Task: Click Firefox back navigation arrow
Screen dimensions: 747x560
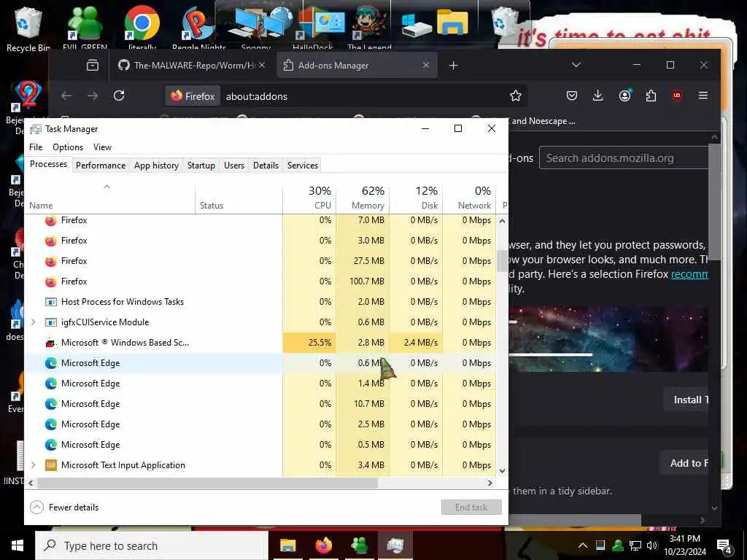Action: tap(66, 96)
